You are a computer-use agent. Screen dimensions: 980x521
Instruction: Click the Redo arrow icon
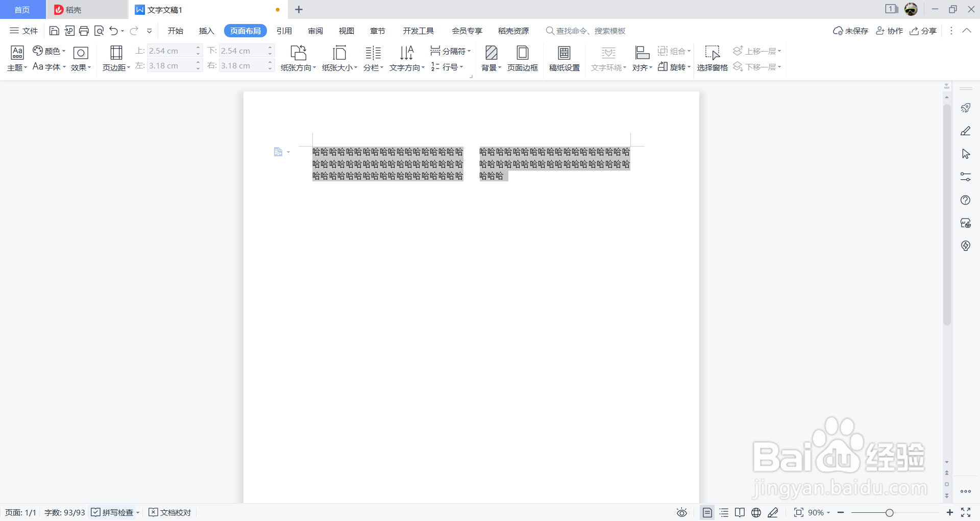[x=134, y=31]
